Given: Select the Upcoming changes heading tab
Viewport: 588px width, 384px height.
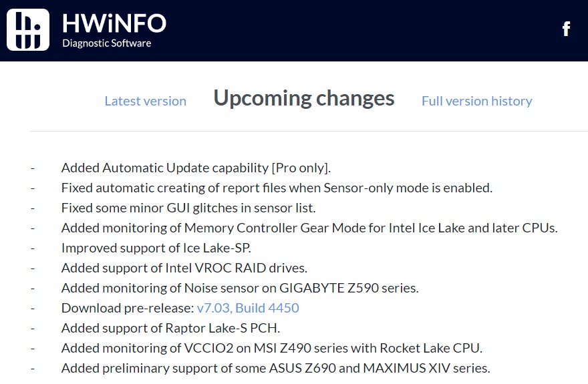Looking at the screenshot, I should [304, 98].
